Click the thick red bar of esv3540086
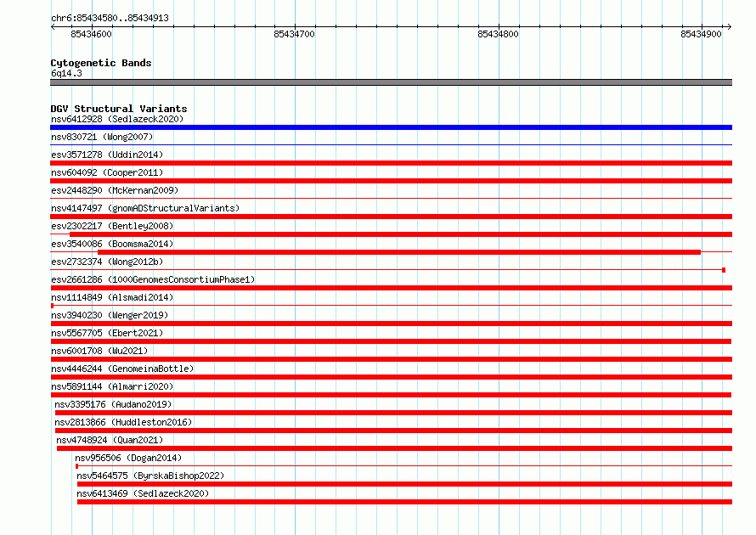This screenshot has height=535, width=756. [x=399, y=252]
